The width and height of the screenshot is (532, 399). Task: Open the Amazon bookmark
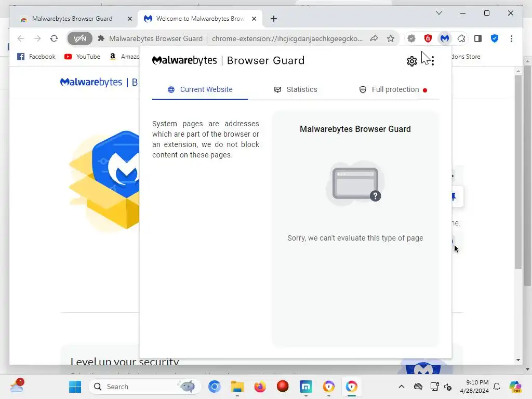tap(124, 57)
